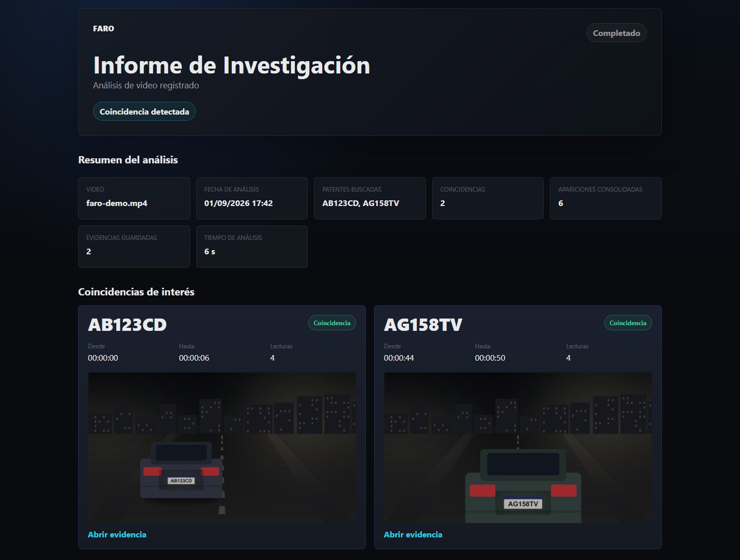Click the Completado status badge

click(616, 33)
